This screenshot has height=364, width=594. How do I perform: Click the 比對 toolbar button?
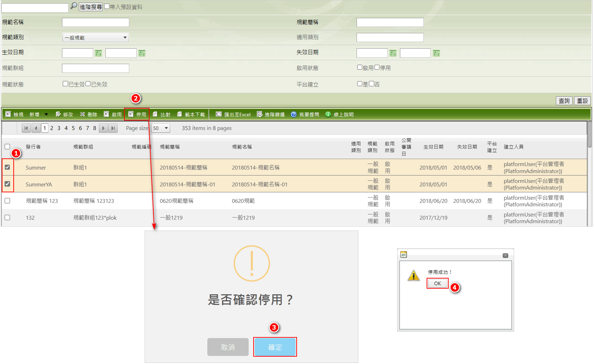tap(161, 115)
